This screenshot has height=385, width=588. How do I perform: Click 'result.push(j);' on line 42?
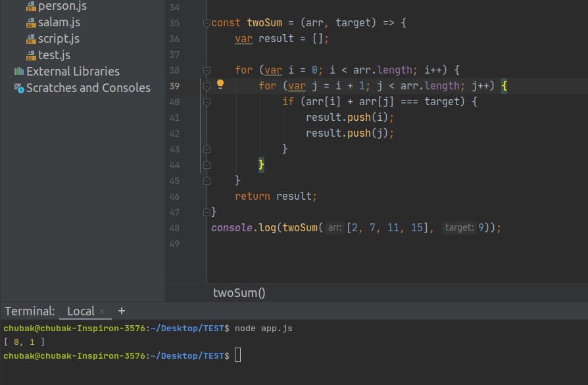350,133
